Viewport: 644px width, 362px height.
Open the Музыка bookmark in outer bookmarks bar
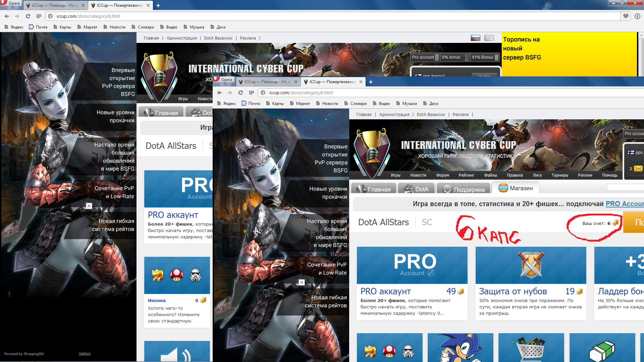(194, 27)
